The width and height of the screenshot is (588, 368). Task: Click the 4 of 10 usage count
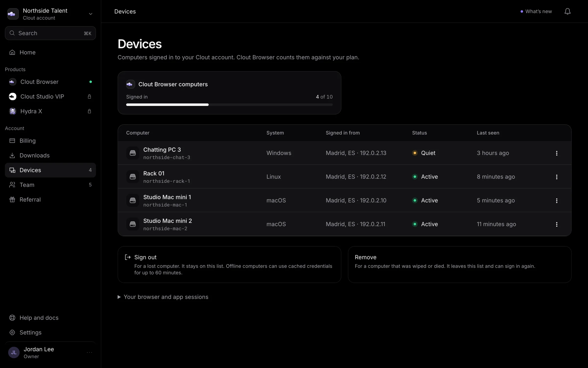(x=324, y=97)
